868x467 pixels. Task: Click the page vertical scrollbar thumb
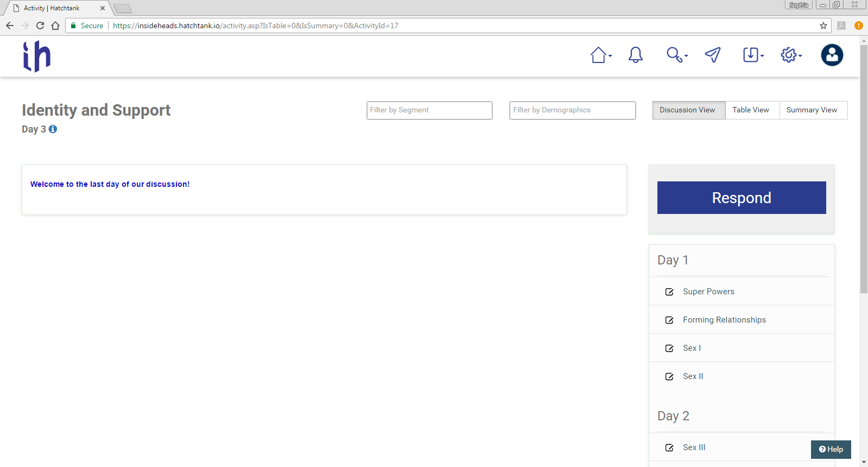click(x=864, y=168)
